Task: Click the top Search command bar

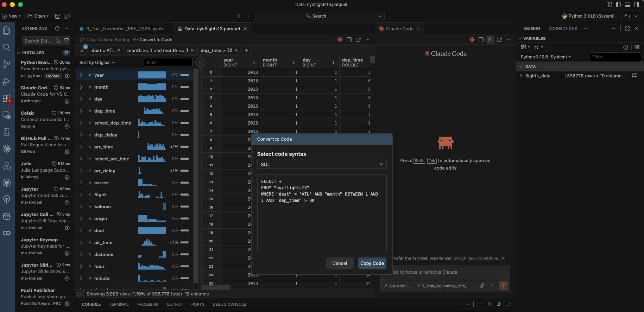Action: tap(320, 16)
